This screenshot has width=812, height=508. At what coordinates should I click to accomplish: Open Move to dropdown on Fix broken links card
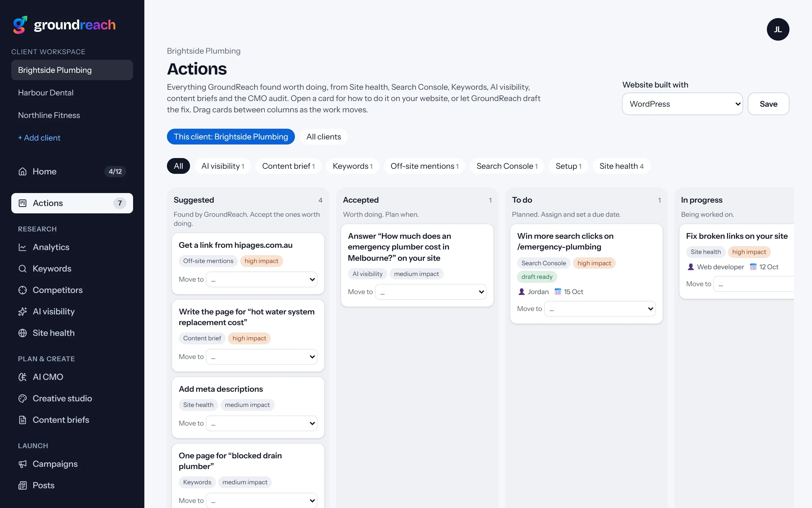754,284
